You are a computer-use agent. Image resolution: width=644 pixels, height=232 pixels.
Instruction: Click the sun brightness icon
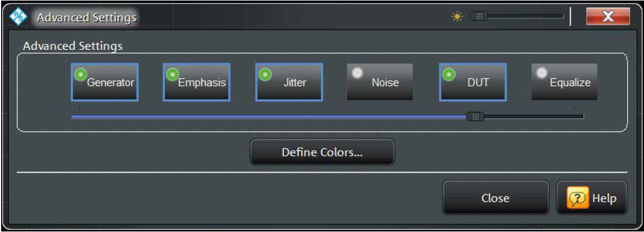pos(456,17)
